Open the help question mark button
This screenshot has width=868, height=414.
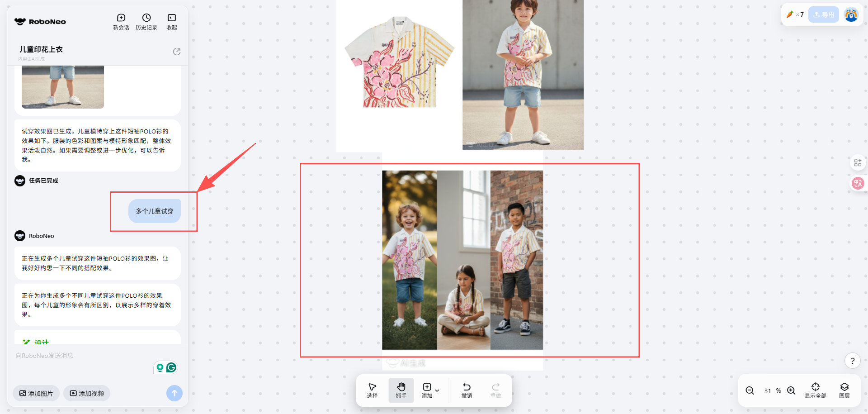(852, 361)
